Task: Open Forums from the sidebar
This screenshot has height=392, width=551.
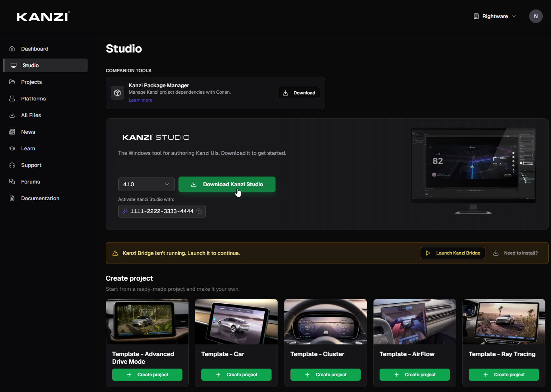Action: (x=45, y=182)
